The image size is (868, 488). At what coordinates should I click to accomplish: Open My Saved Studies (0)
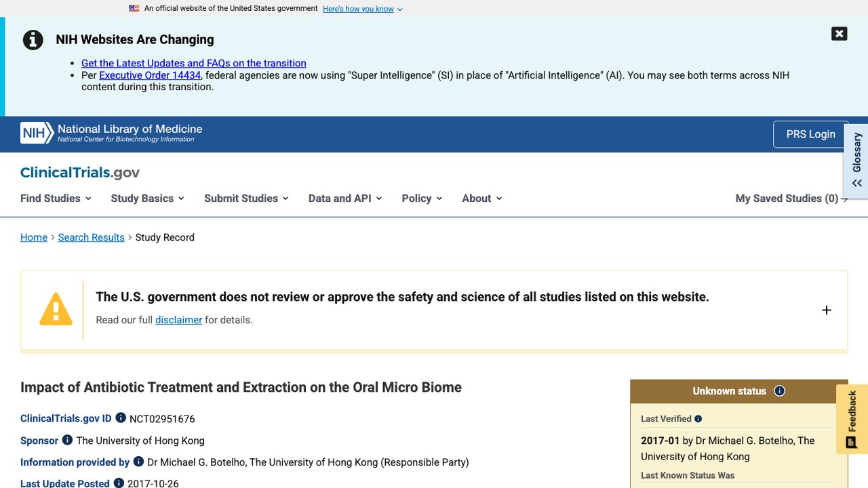point(791,198)
